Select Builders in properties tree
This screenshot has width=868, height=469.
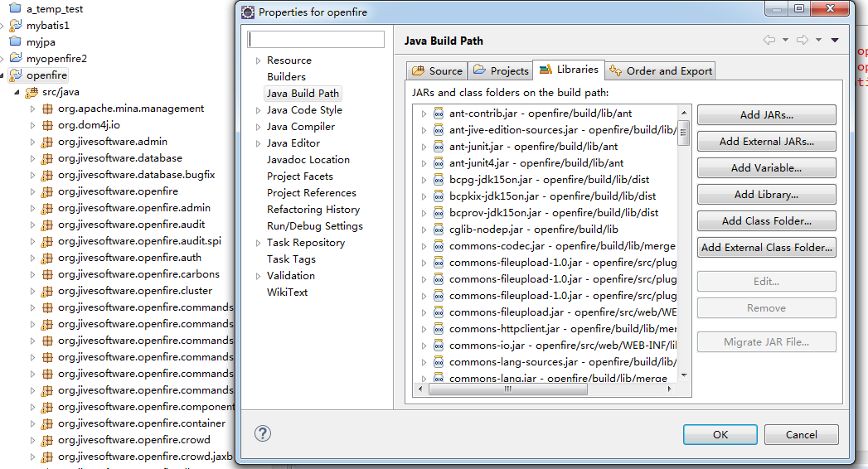(x=286, y=77)
